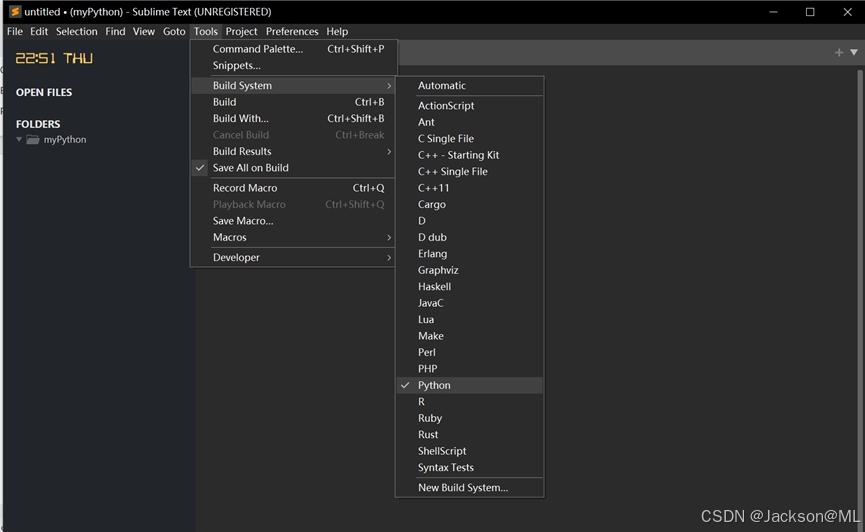Image resolution: width=865 pixels, height=532 pixels.
Task: Select Haskell build system
Action: (x=469, y=287)
